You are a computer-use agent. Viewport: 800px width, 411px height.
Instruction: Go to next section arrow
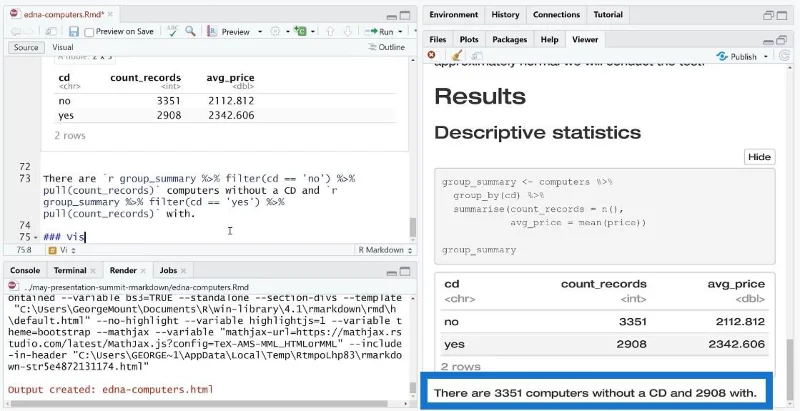(x=348, y=32)
